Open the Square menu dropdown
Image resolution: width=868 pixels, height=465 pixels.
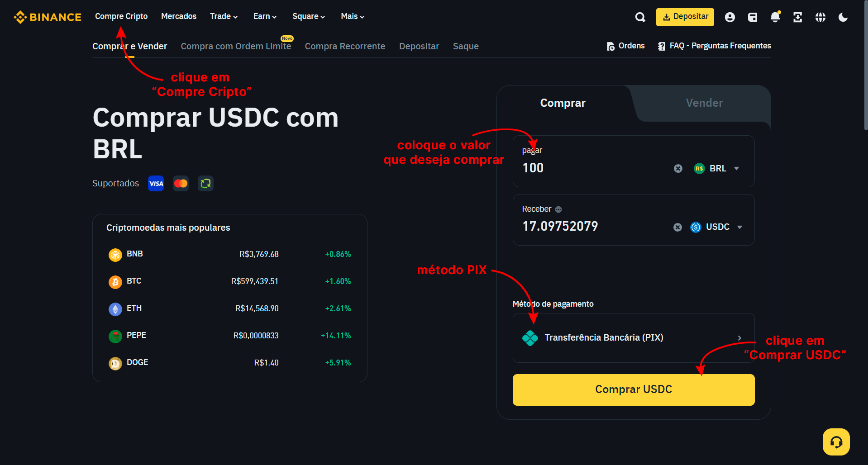[309, 16]
